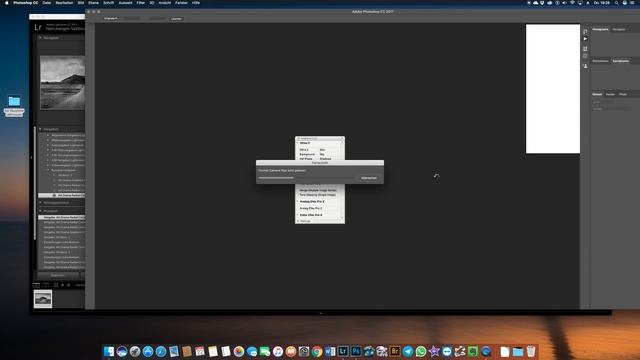Open the Fenster menu

pyautogui.click(x=181, y=3)
